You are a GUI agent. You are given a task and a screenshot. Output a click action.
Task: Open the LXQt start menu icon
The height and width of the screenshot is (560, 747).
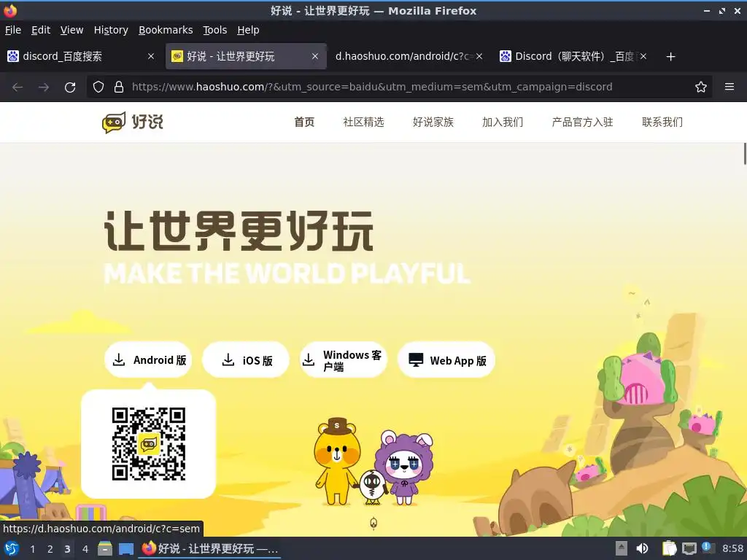(x=12, y=548)
